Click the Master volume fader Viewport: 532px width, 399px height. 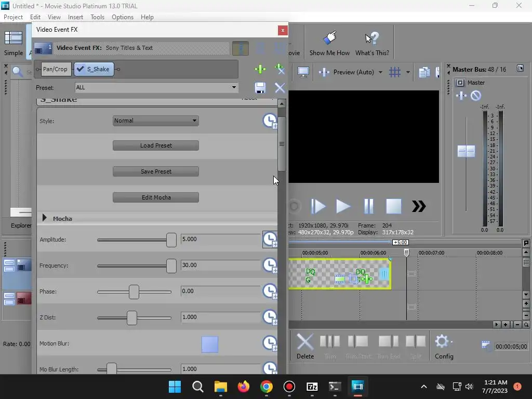(x=466, y=151)
